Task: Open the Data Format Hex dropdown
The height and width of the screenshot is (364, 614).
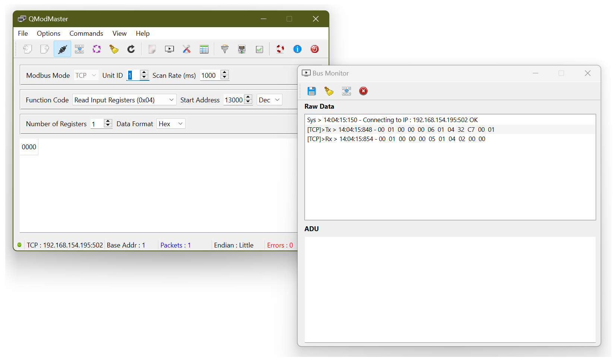Action: coord(171,124)
